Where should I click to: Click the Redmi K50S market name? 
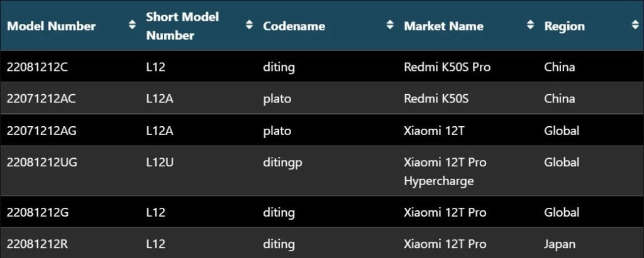point(436,99)
